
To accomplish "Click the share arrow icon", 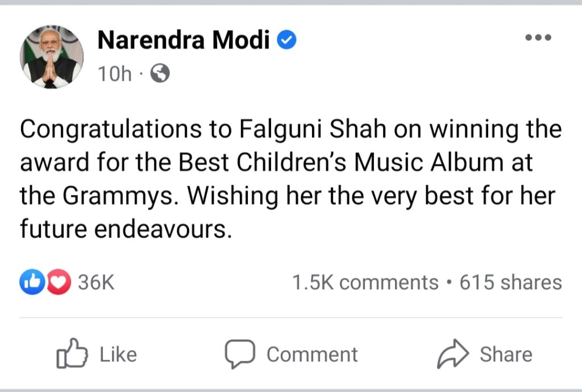I will (453, 354).
